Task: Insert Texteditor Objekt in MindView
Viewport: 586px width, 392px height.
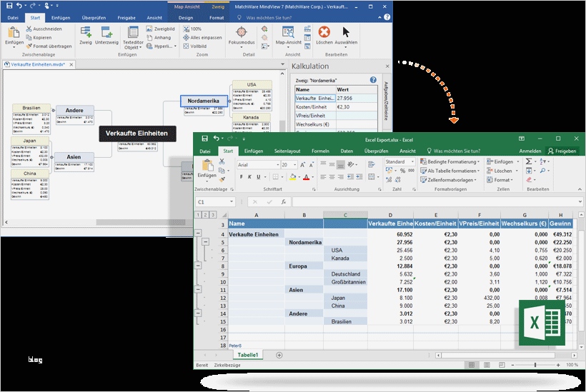Action: [x=133, y=37]
